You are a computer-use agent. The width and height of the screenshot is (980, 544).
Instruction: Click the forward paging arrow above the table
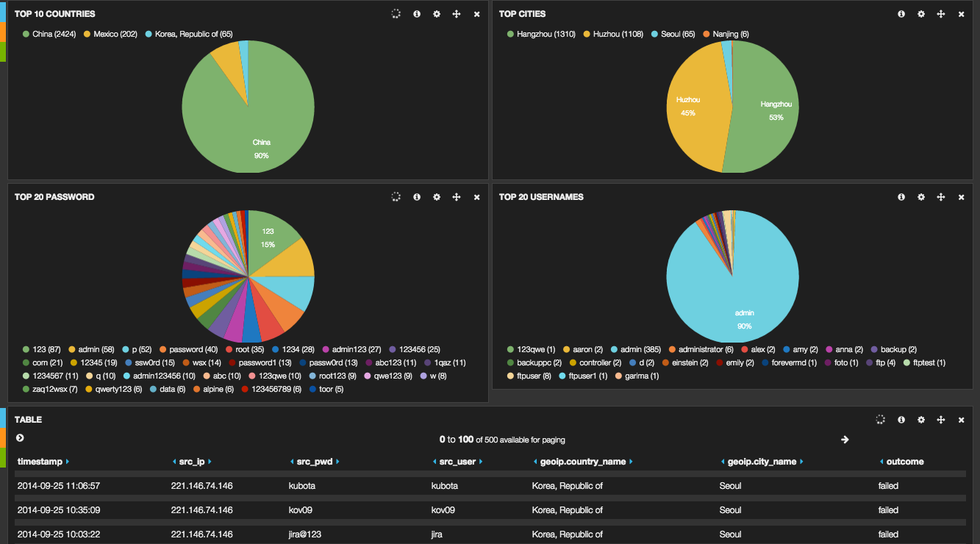tap(845, 439)
